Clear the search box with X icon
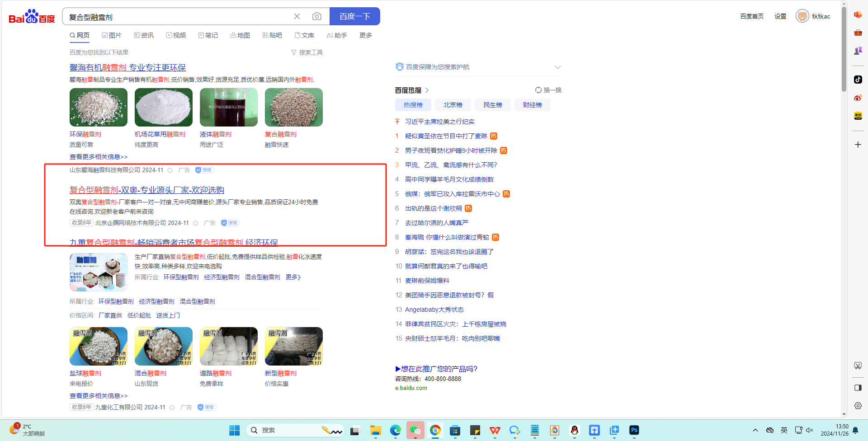This screenshot has height=441, width=868. 297,16
